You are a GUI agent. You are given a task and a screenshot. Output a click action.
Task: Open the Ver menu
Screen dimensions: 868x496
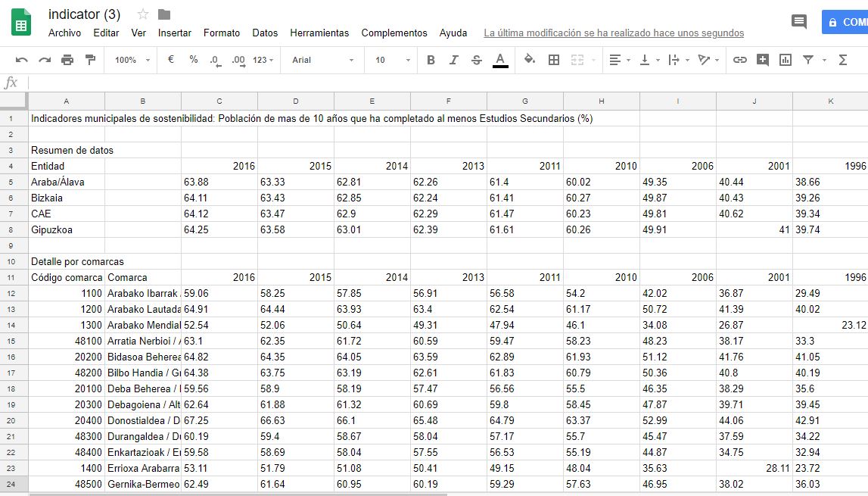click(x=138, y=33)
